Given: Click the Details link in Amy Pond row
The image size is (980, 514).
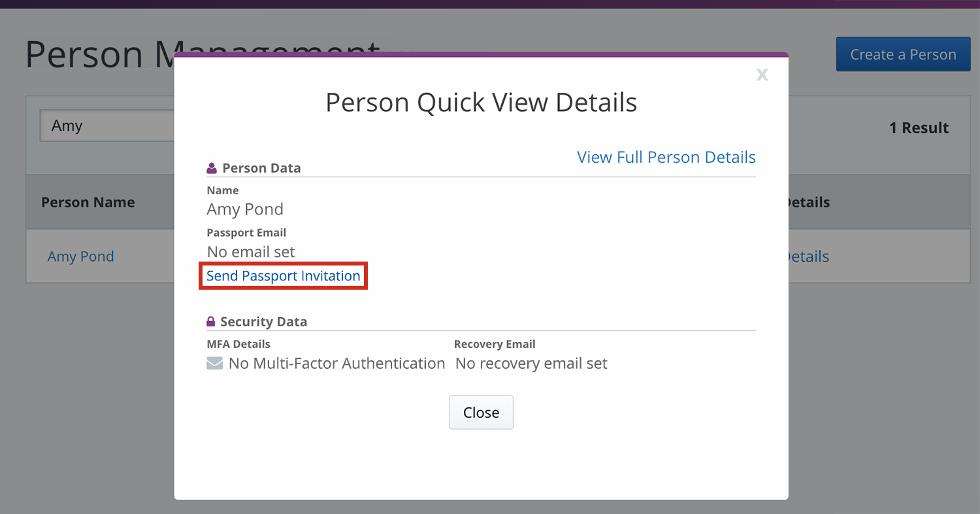Looking at the screenshot, I should (808, 256).
